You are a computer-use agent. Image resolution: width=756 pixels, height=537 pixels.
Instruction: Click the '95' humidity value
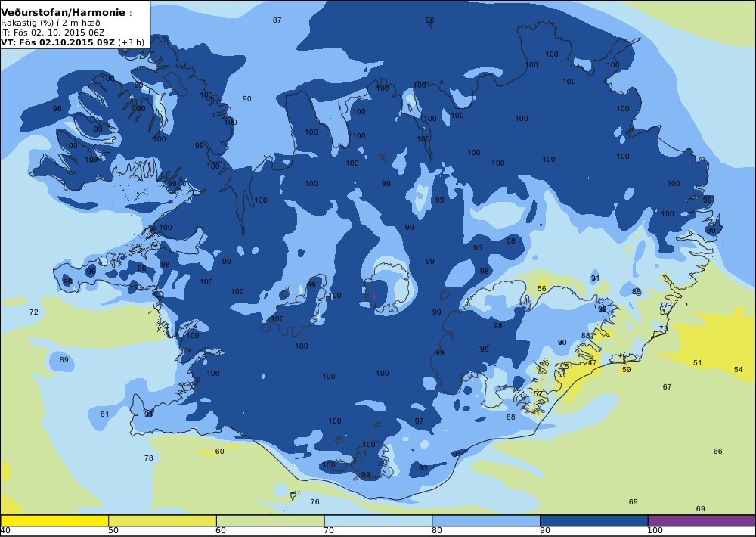coord(477,247)
